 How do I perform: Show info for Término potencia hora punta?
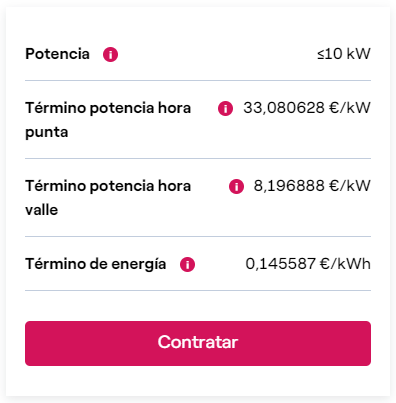coord(225,109)
